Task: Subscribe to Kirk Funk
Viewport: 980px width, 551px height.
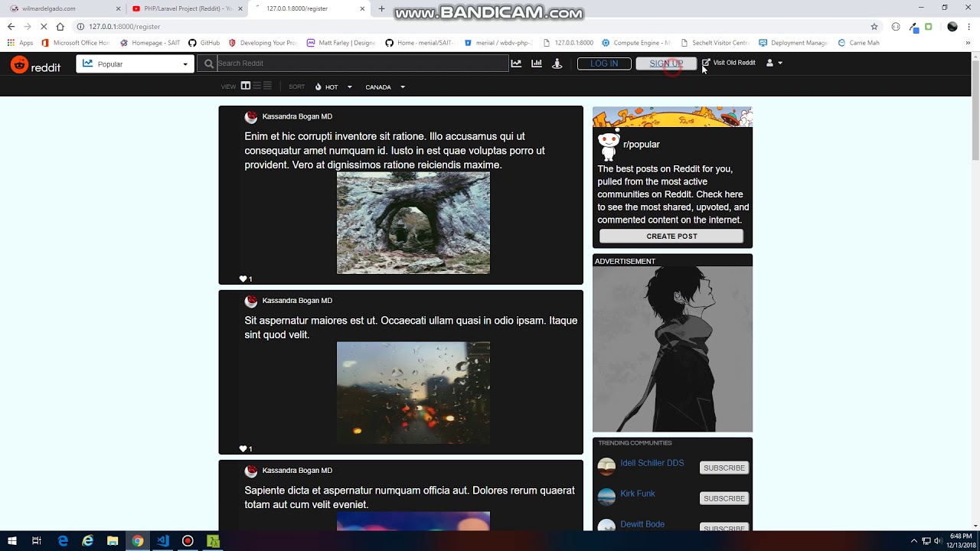Action: click(x=724, y=498)
